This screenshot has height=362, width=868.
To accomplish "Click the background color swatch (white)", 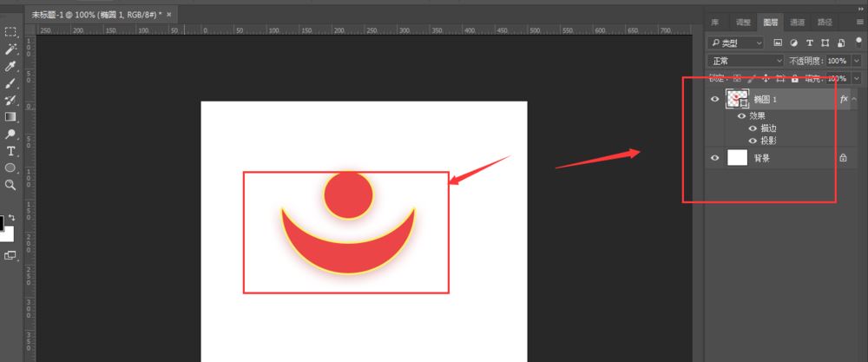I will (9, 236).
